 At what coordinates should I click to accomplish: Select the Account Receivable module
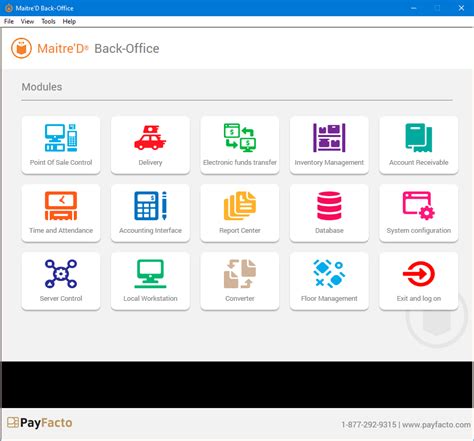[419, 145]
